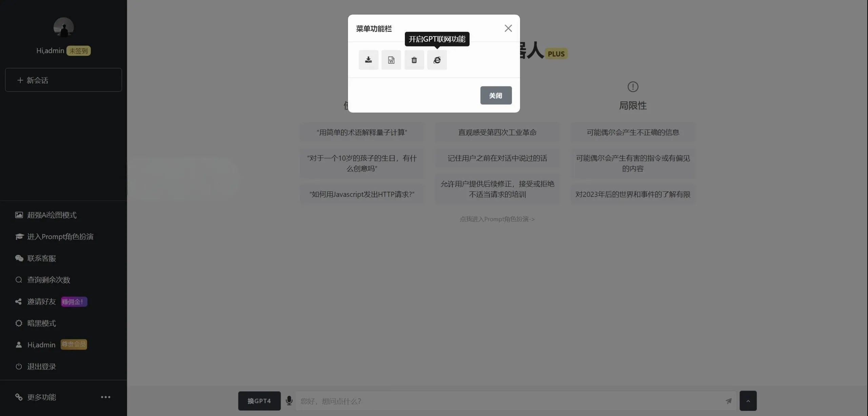868x416 pixels.
Task: Click the 关闭 button
Action: (x=496, y=96)
